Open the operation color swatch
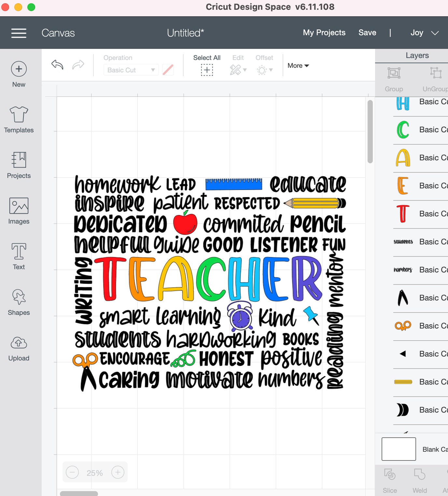 (x=168, y=70)
